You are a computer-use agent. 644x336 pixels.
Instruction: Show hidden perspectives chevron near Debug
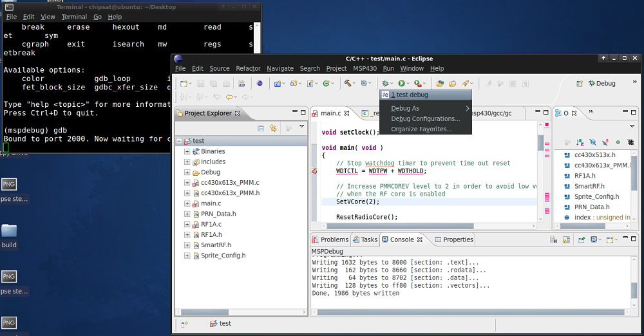click(x=634, y=81)
